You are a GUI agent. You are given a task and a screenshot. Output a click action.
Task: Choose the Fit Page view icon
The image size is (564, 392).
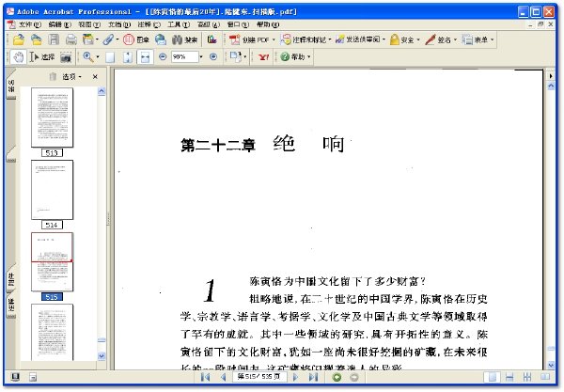[128, 57]
